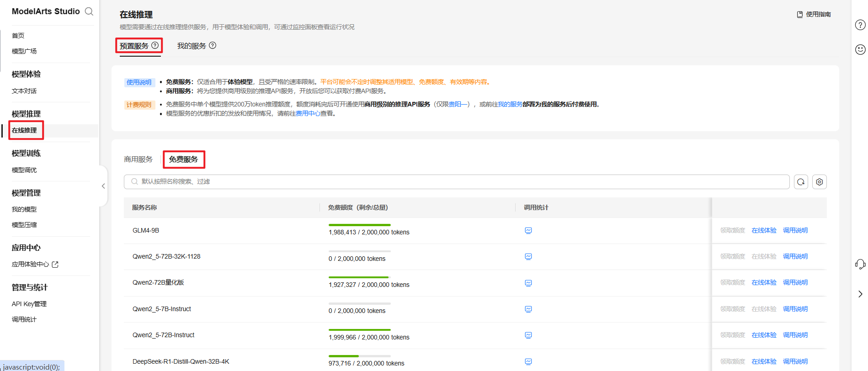Click help icon beside 我的服务 tab
This screenshot has height=371, width=868.
pyautogui.click(x=213, y=45)
